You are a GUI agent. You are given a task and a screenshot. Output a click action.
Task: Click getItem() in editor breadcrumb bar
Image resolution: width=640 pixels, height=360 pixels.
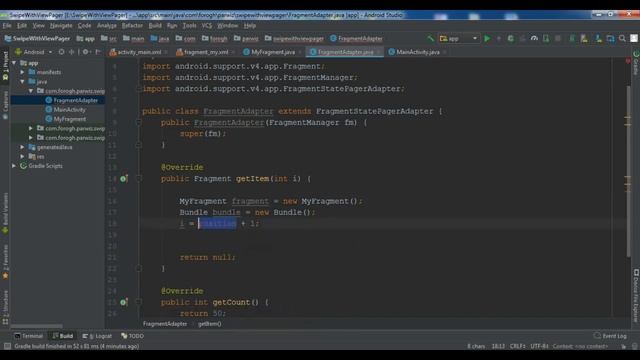pos(209,324)
